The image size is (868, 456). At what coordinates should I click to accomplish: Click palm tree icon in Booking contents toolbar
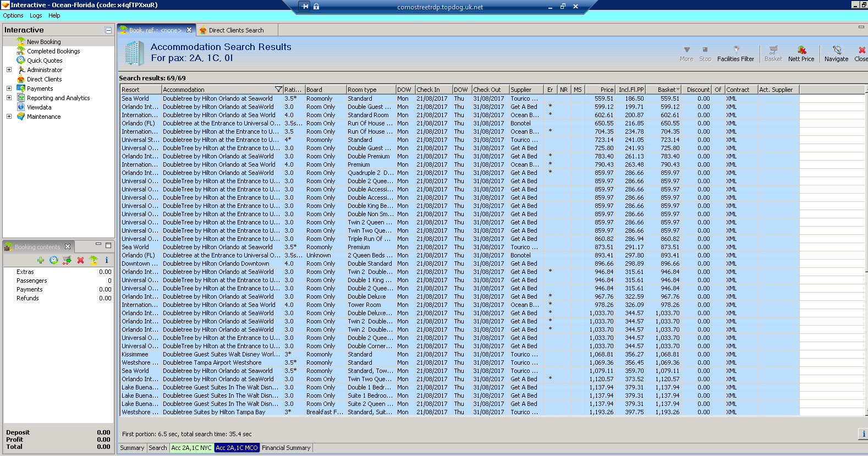pyautogui.click(x=94, y=260)
